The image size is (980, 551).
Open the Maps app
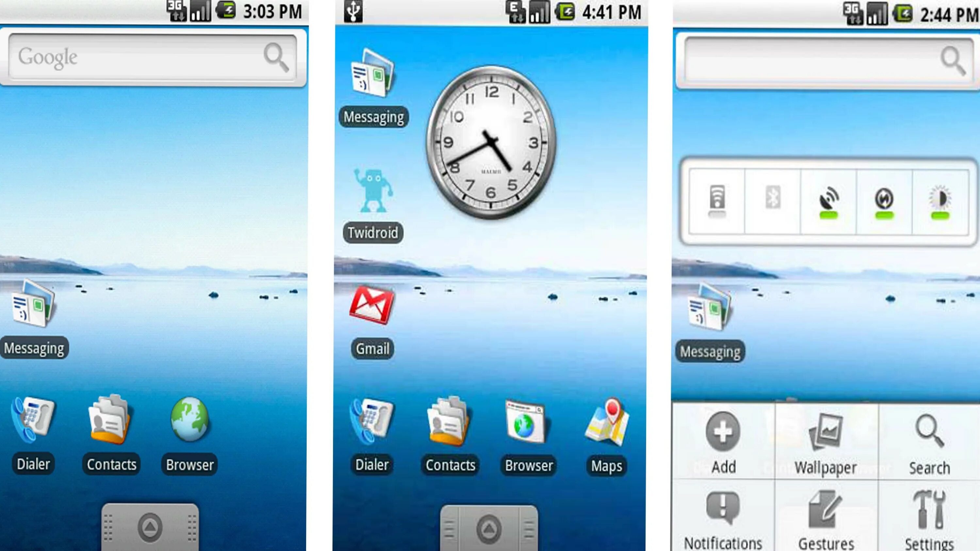(x=604, y=434)
